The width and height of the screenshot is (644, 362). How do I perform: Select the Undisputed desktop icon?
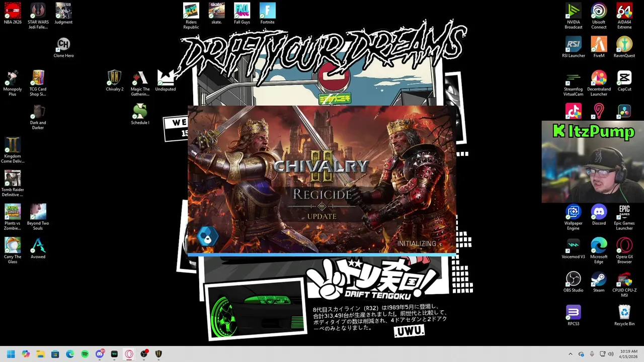coord(166,80)
